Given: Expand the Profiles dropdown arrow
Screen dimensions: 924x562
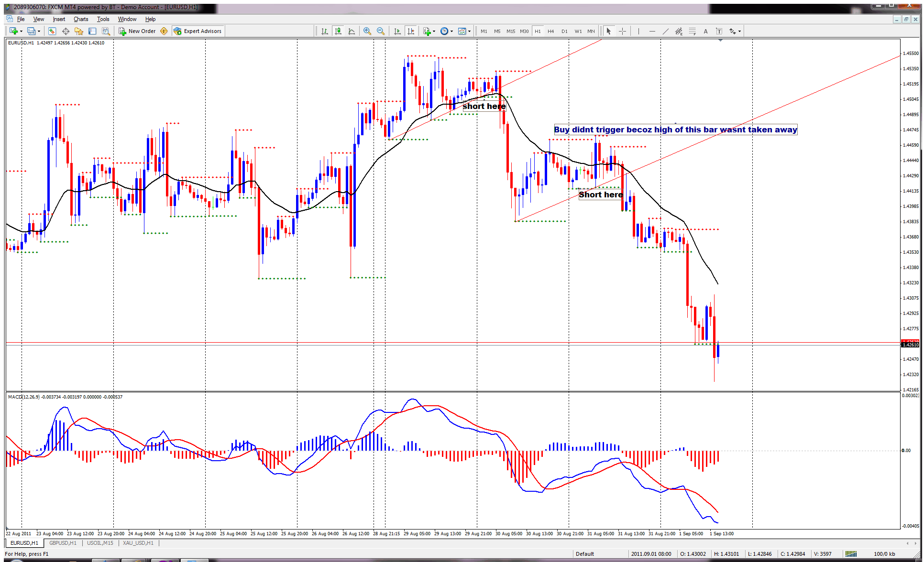Looking at the screenshot, I should pyautogui.click(x=39, y=31).
